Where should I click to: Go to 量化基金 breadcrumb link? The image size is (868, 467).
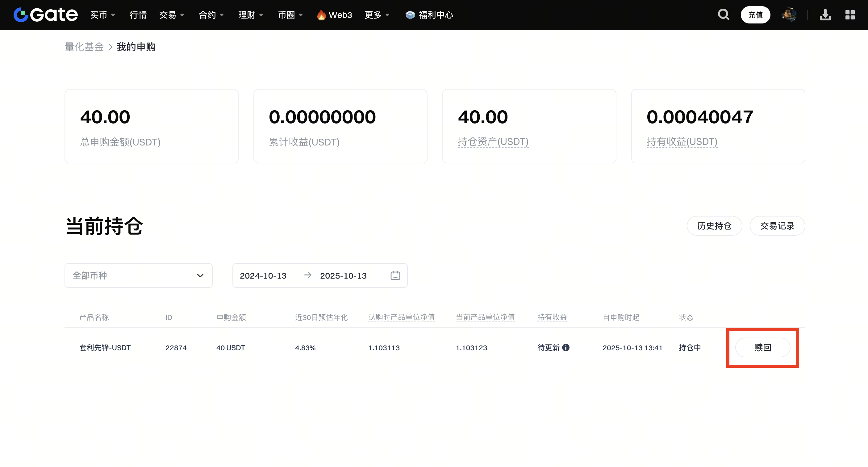pos(84,47)
